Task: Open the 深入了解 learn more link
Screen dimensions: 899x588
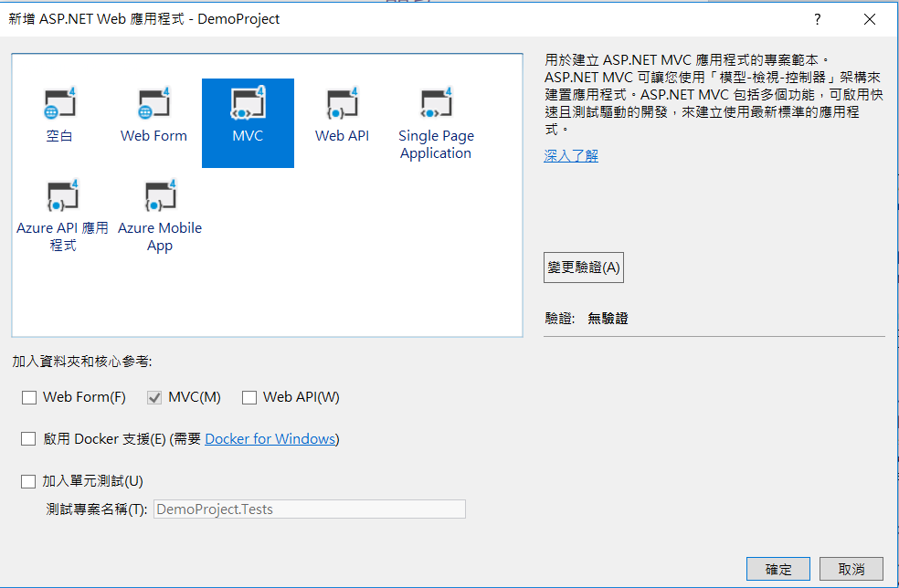Action: pyautogui.click(x=571, y=156)
